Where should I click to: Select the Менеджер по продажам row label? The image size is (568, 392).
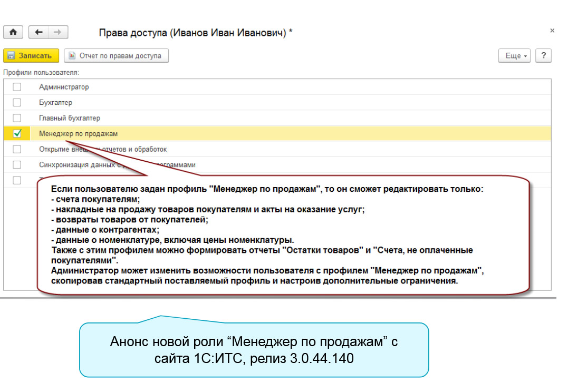pos(78,134)
